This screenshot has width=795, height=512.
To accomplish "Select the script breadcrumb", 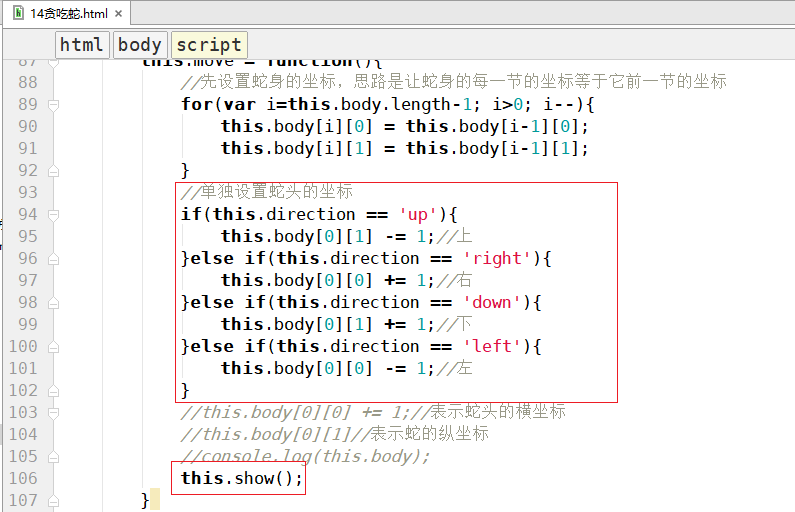I will (x=208, y=45).
